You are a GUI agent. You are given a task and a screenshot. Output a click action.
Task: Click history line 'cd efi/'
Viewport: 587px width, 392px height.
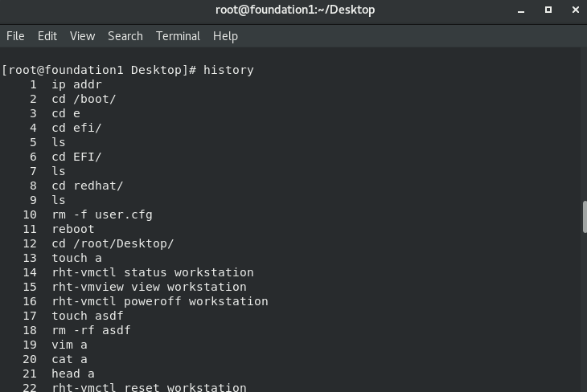tap(76, 128)
